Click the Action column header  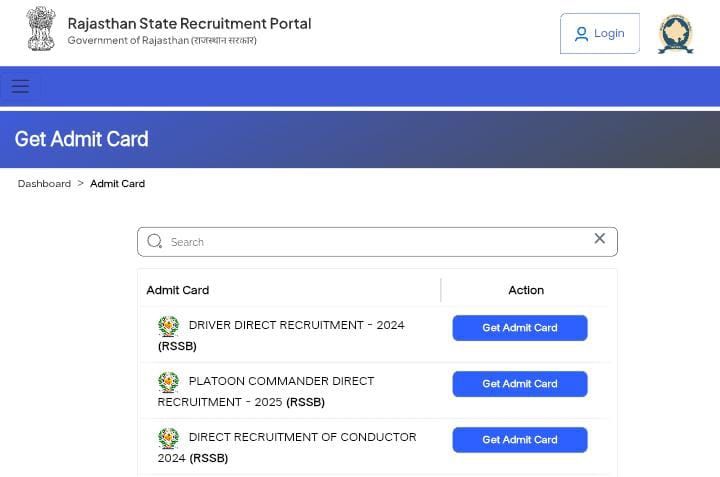[526, 290]
